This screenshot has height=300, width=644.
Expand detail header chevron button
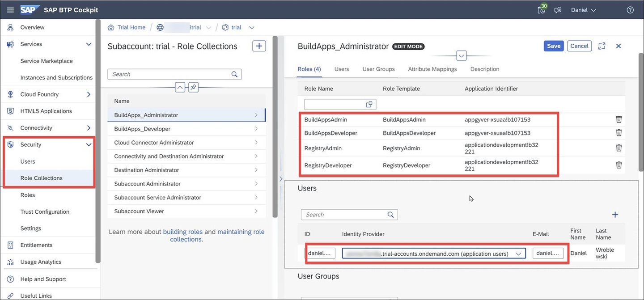coord(462,56)
